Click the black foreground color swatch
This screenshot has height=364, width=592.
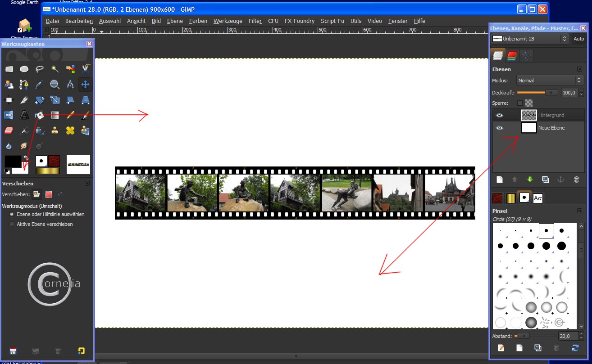tap(13, 162)
